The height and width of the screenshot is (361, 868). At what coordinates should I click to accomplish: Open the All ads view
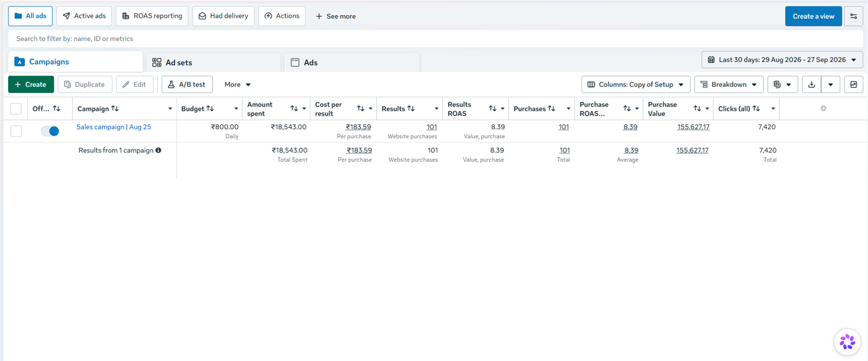[x=30, y=16]
